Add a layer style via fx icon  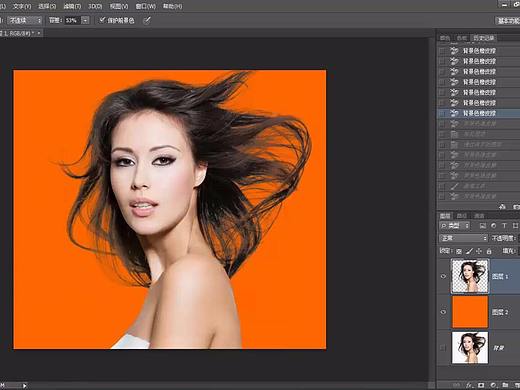tap(469, 385)
